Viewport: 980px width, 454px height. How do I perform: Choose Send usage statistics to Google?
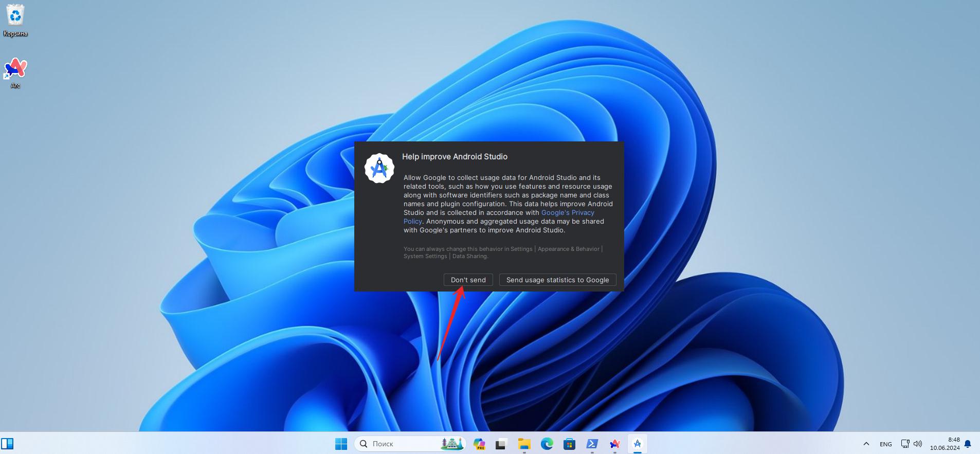pyautogui.click(x=557, y=280)
